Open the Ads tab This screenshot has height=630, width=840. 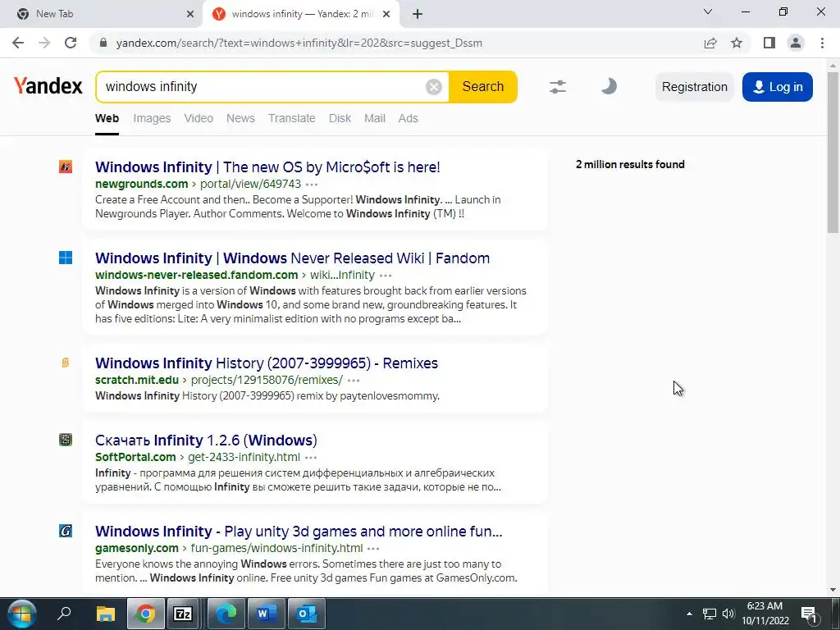pyautogui.click(x=409, y=118)
